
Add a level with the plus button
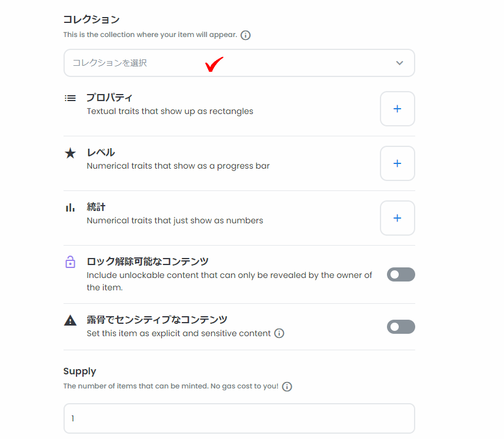[x=398, y=163]
